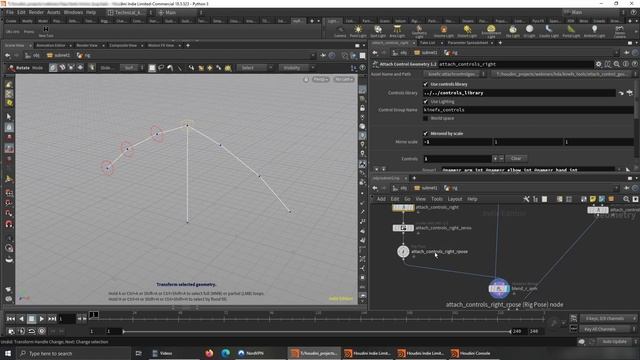The image size is (640, 360).
Task: Click the parameter pane help icon
Action: point(635,64)
